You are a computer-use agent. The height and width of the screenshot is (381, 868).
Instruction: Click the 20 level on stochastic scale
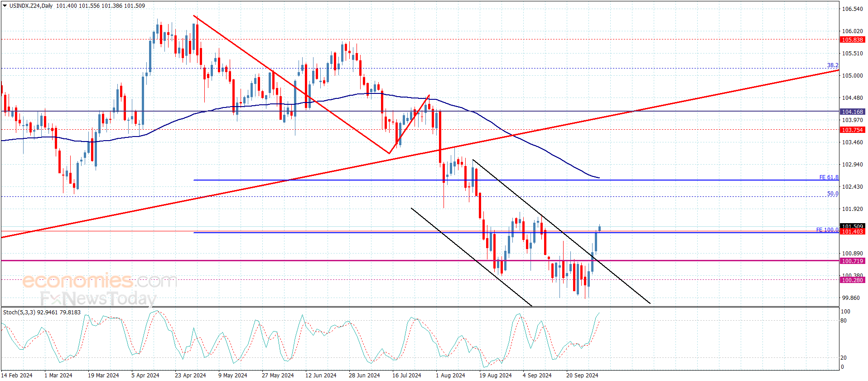pyautogui.click(x=844, y=358)
